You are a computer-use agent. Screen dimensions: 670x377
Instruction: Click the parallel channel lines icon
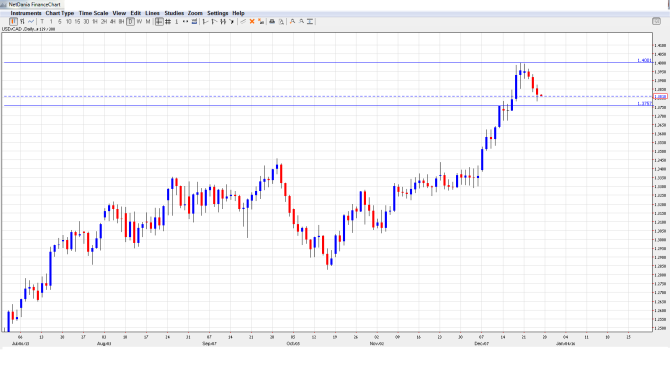(223, 21)
